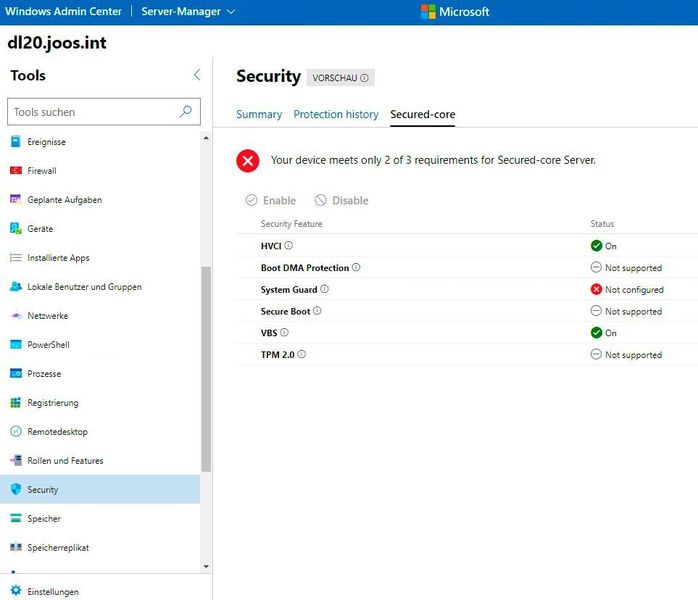Click Secure Boot info icon
The width and height of the screenshot is (698, 600).
pyautogui.click(x=317, y=311)
